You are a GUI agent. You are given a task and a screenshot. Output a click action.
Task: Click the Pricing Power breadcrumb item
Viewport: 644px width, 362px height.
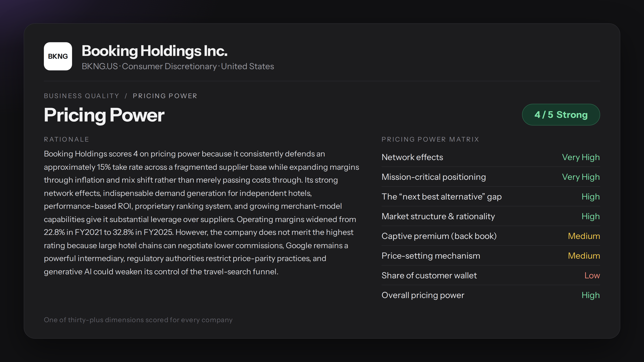[x=165, y=96]
